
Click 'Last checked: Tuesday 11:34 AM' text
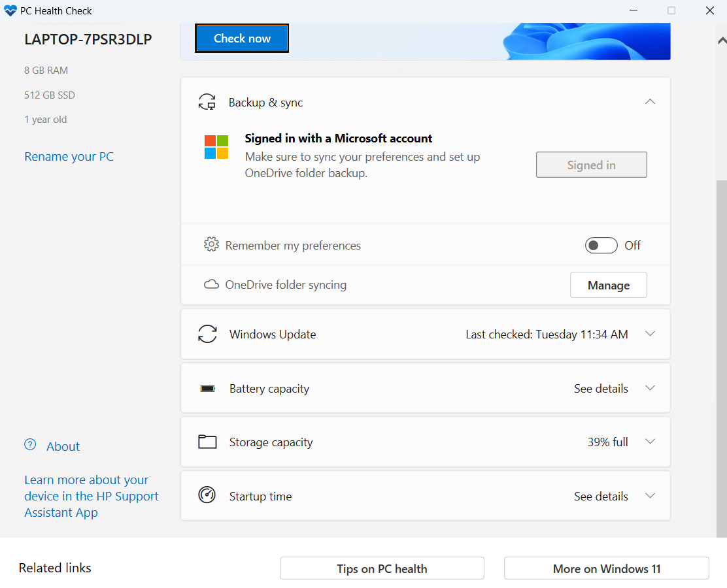[x=547, y=334]
